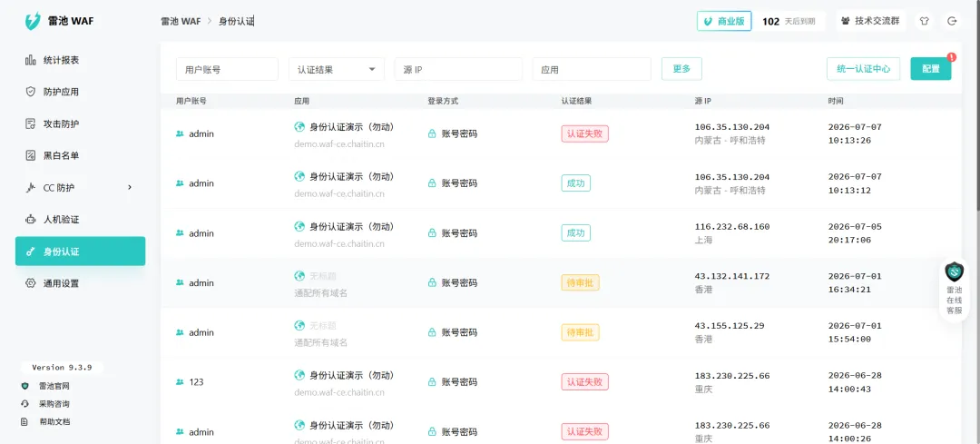The height and width of the screenshot is (444, 980).
Task: Click user account 123
Action: pos(196,382)
